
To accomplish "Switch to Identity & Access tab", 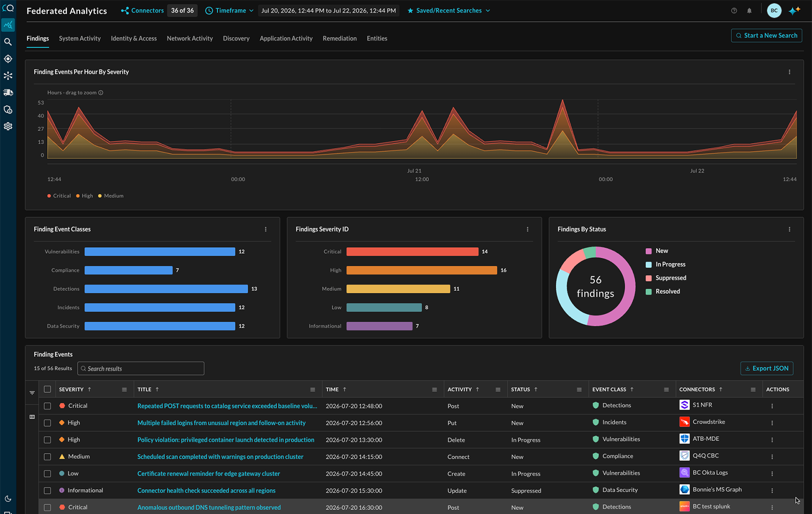I will [133, 39].
